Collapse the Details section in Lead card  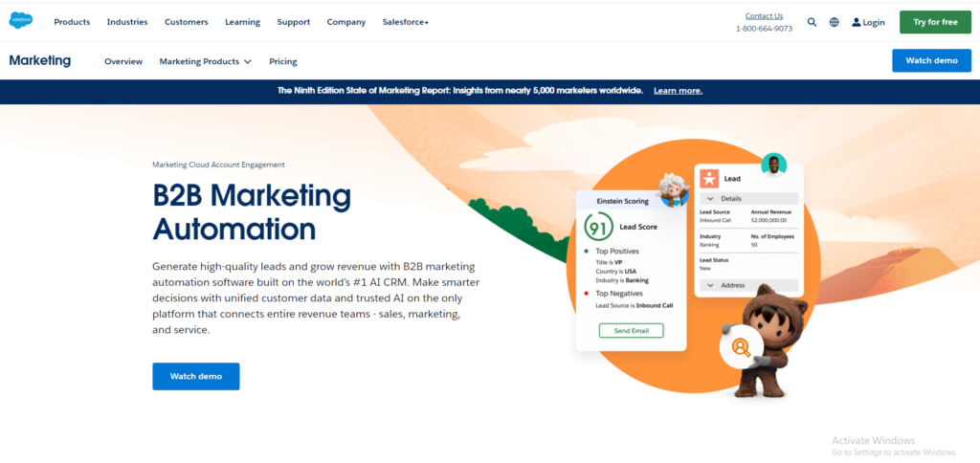[x=748, y=199]
